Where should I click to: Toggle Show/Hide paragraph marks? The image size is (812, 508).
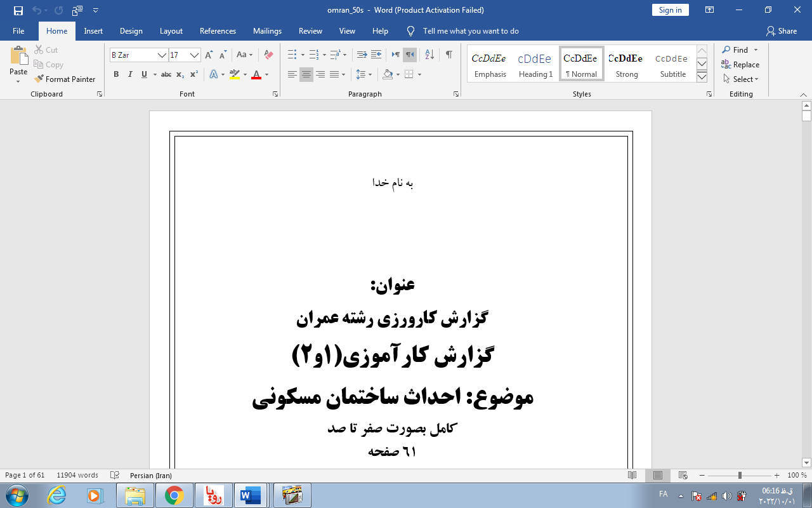point(449,55)
